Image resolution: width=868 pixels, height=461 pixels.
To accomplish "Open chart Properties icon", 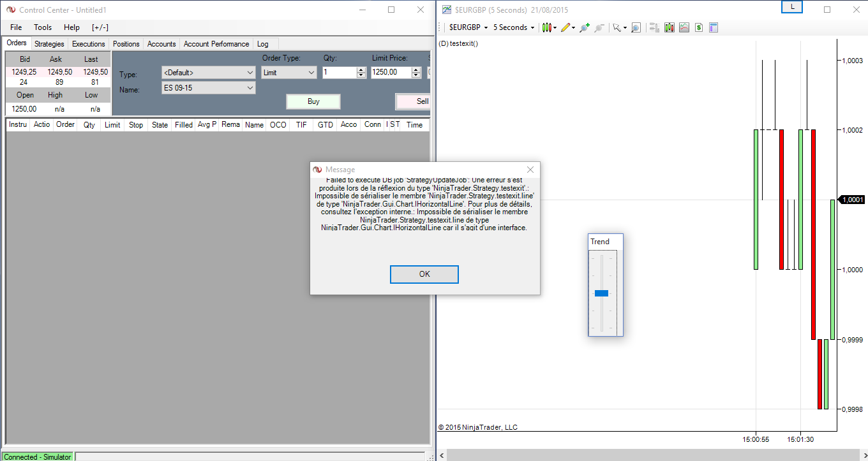I will (x=714, y=27).
